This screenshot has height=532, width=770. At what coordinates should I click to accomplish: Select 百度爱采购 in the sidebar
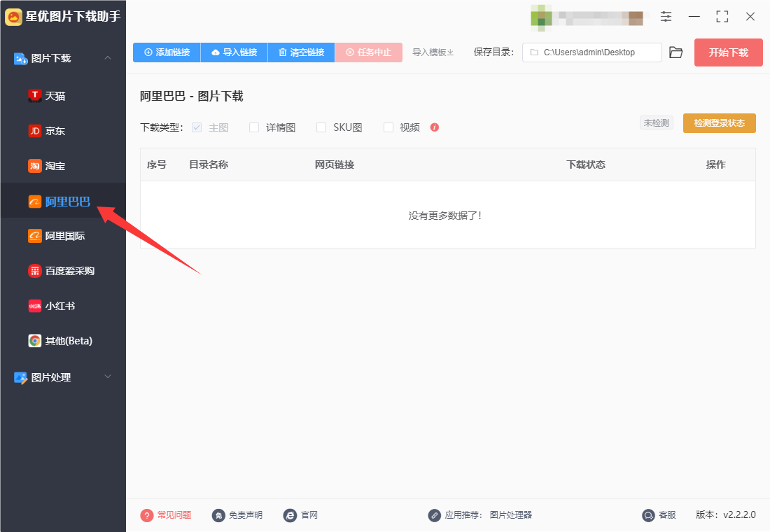(x=63, y=271)
